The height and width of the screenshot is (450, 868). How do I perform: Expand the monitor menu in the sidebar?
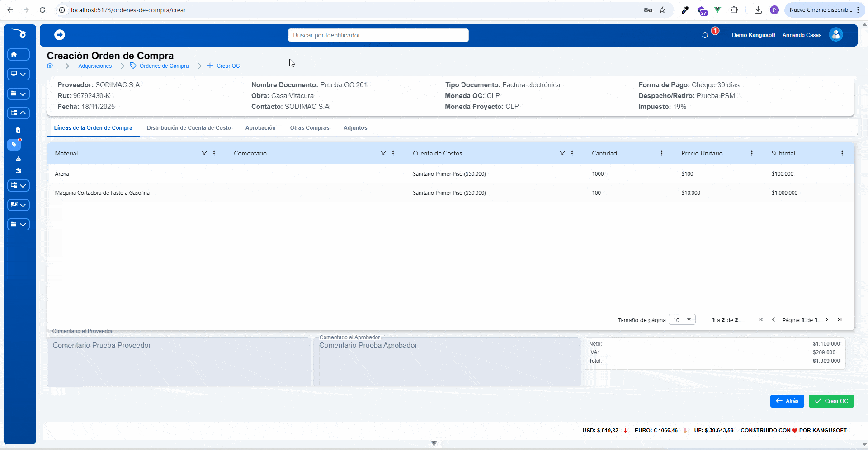pos(19,74)
